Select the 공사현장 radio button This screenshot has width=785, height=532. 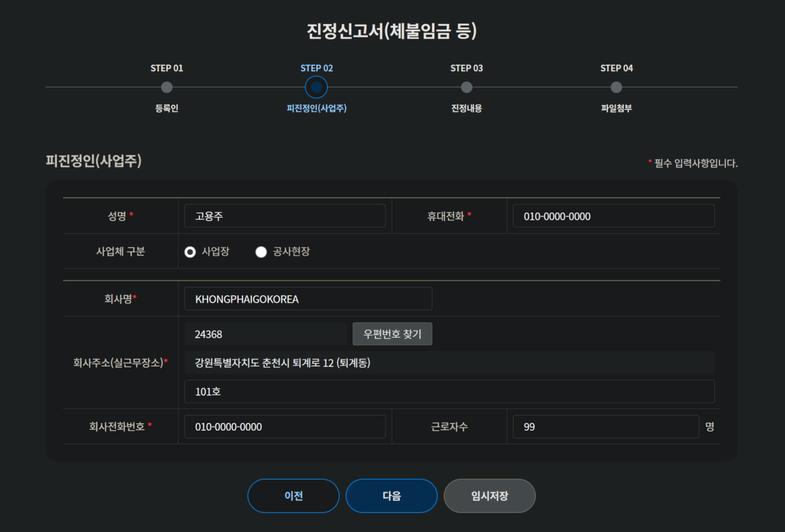tap(261, 251)
